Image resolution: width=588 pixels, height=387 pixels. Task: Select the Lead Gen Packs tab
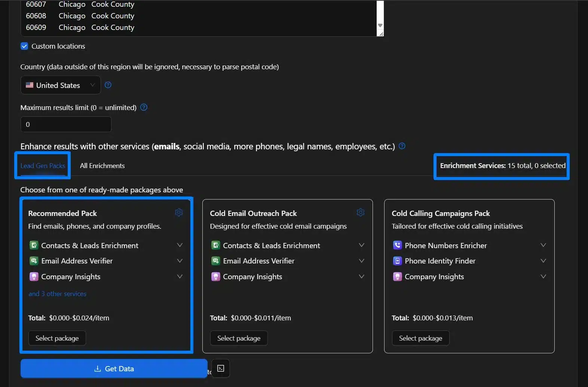[43, 166]
